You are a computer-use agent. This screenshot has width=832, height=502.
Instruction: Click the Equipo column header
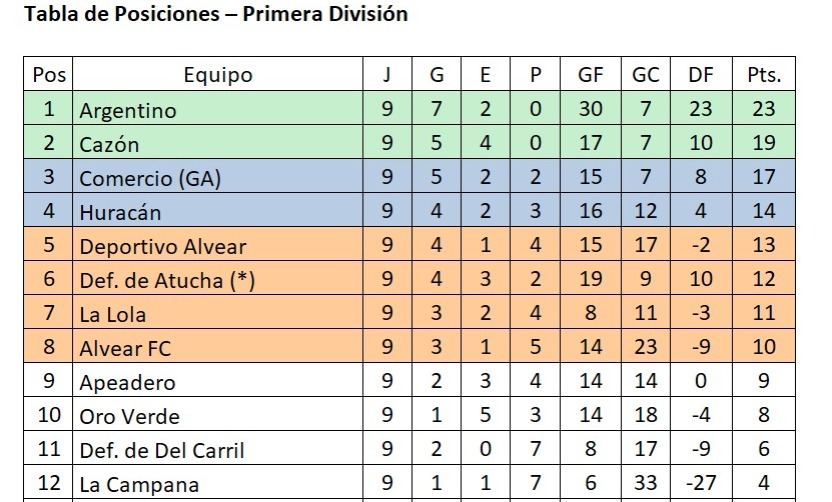click(218, 74)
